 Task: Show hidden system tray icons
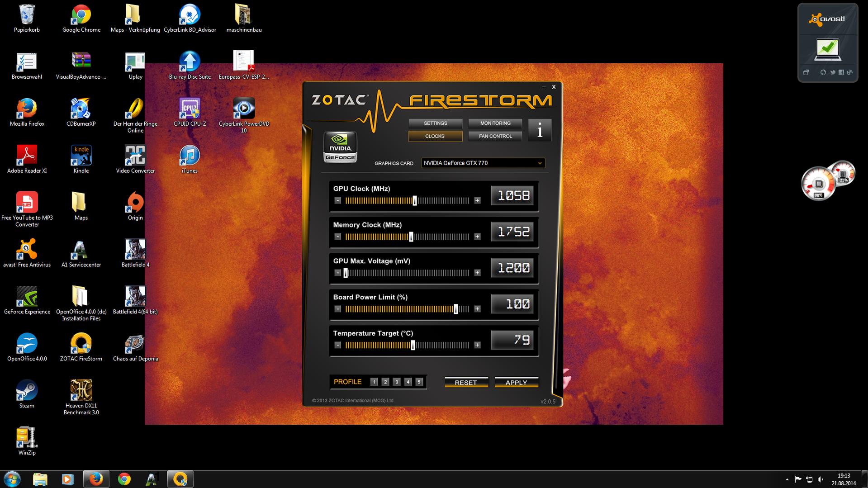point(787,479)
